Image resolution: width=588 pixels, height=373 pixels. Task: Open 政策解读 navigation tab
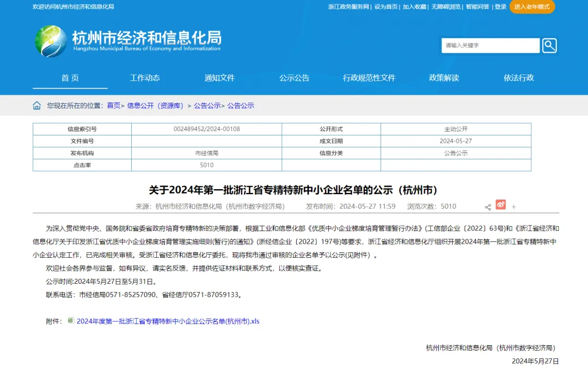(x=444, y=78)
